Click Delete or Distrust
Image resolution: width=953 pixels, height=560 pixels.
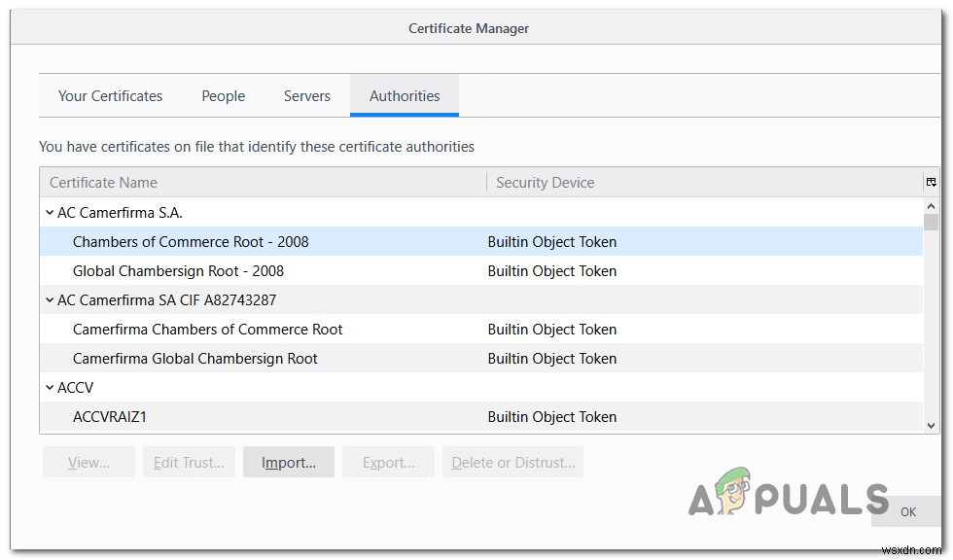511,462
